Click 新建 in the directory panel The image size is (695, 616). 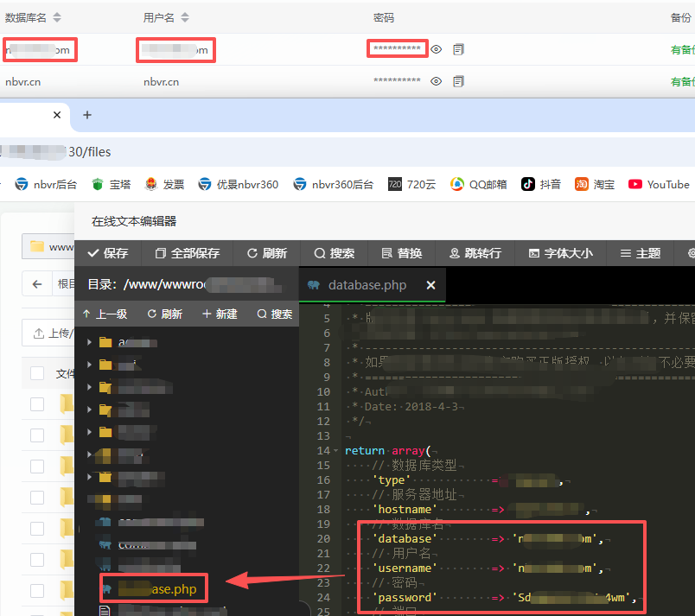pyautogui.click(x=220, y=314)
